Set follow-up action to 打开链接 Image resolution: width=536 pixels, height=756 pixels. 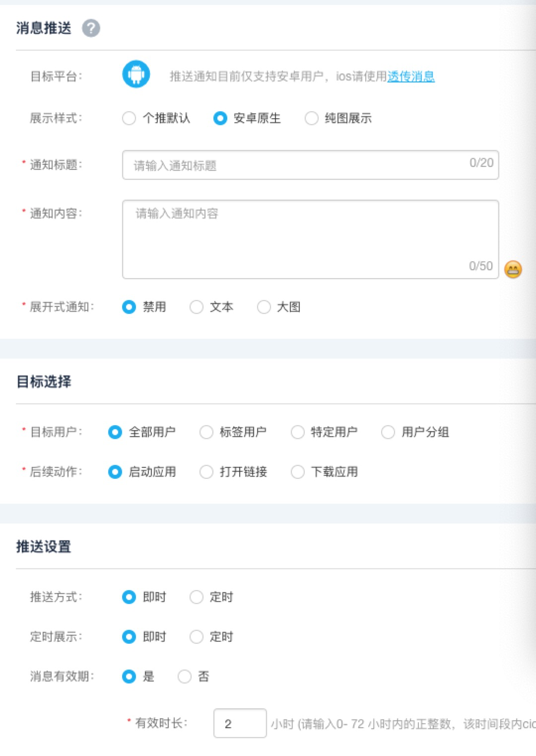coord(206,472)
